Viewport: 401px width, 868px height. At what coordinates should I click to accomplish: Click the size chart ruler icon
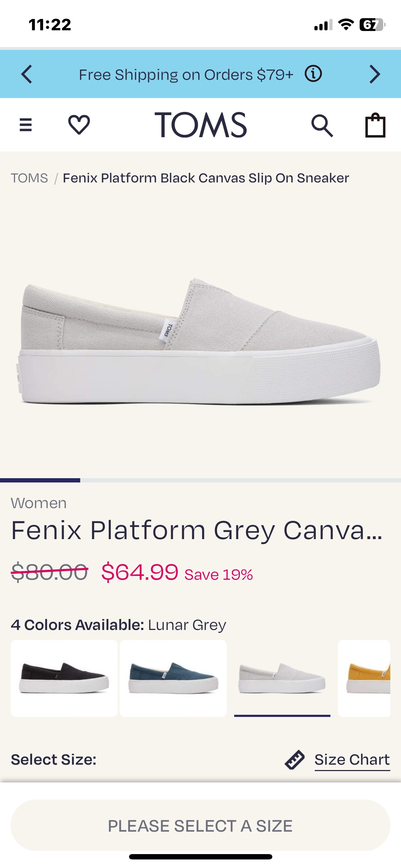[x=294, y=759]
